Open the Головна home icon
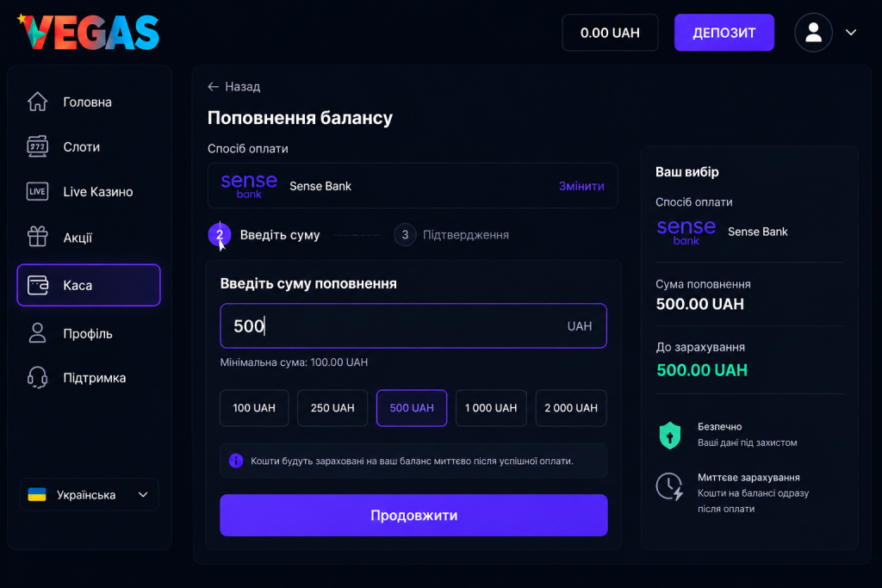Image resolution: width=882 pixels, height=588 pixels. pos(38,102)
